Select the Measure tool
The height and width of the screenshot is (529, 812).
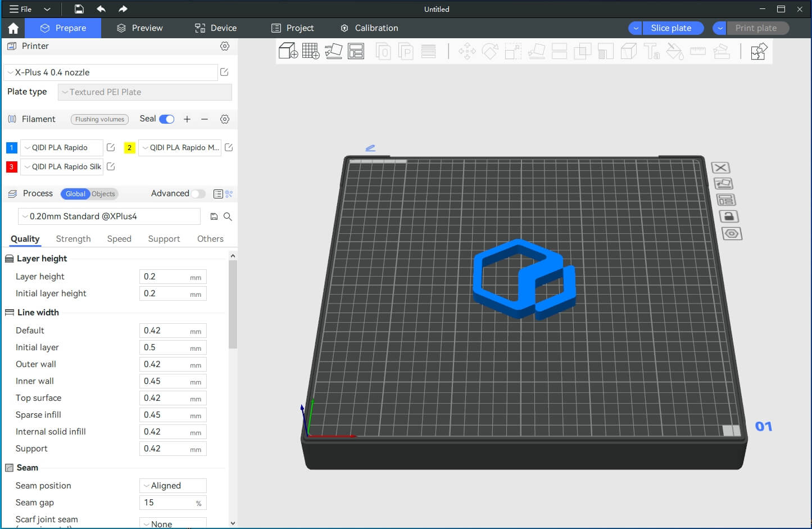[x=698, y=51]
